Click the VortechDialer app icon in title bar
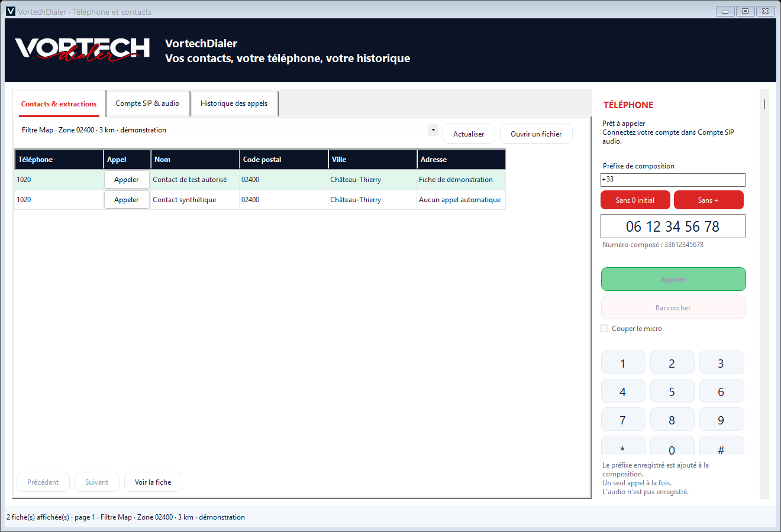The height and width of the screenshot is (532, 781). pos(11,11)
